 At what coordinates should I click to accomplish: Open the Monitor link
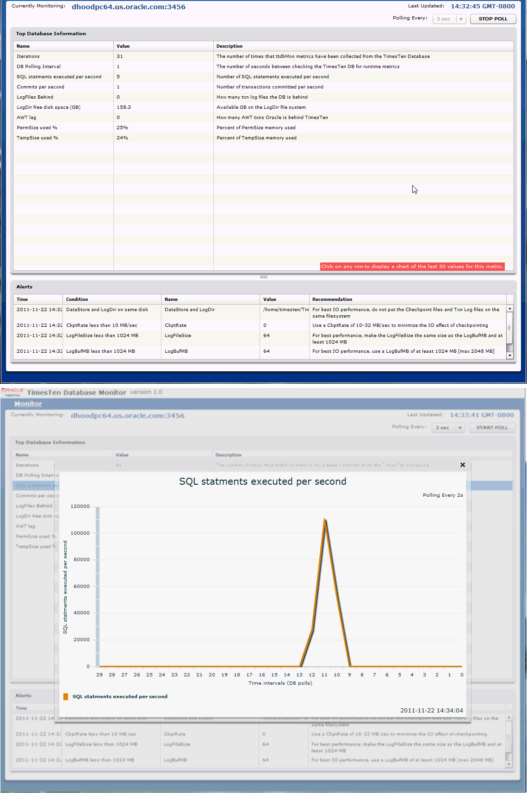(28, 404)
